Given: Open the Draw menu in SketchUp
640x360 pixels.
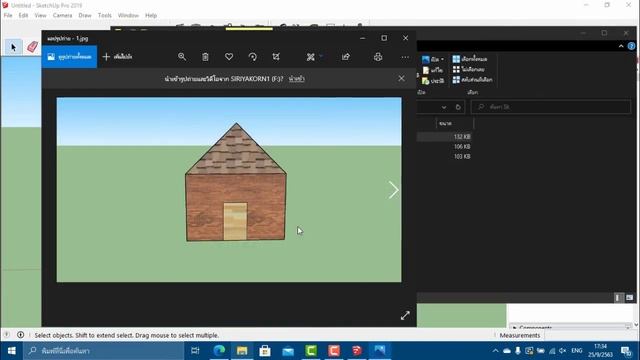Looking at the screenshot, I should [85, 15].
